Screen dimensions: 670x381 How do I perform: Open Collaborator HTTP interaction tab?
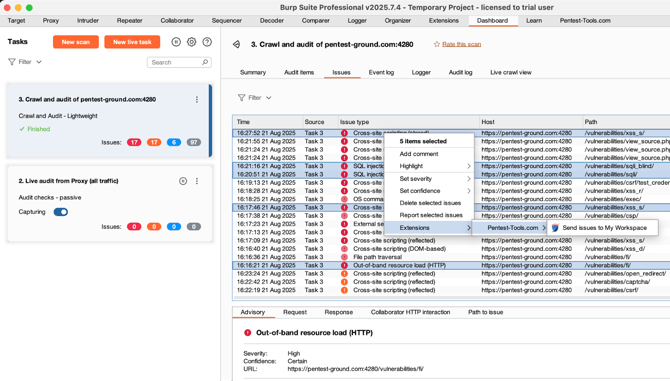410,312
